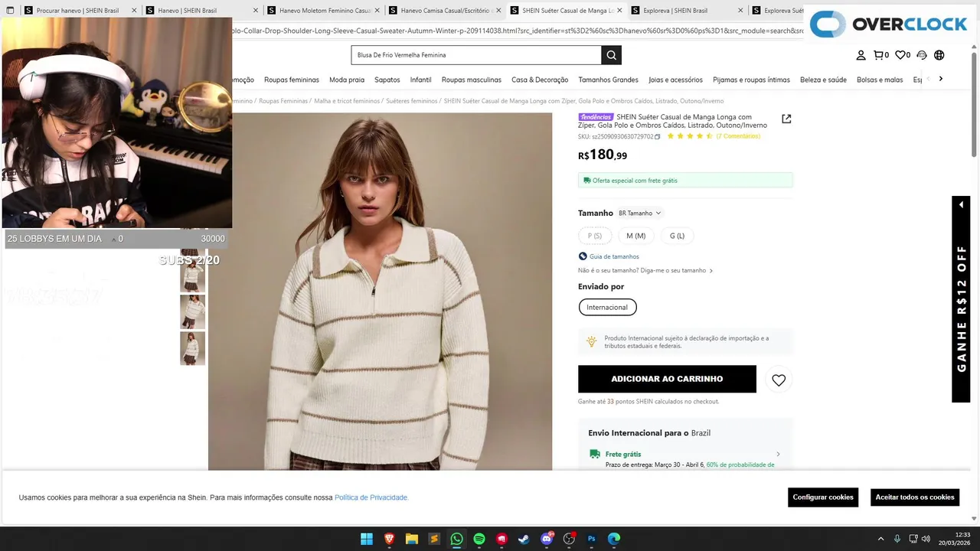Open Joias e acessórios menu
Screen dimensions: 980x551
point(675,80)
